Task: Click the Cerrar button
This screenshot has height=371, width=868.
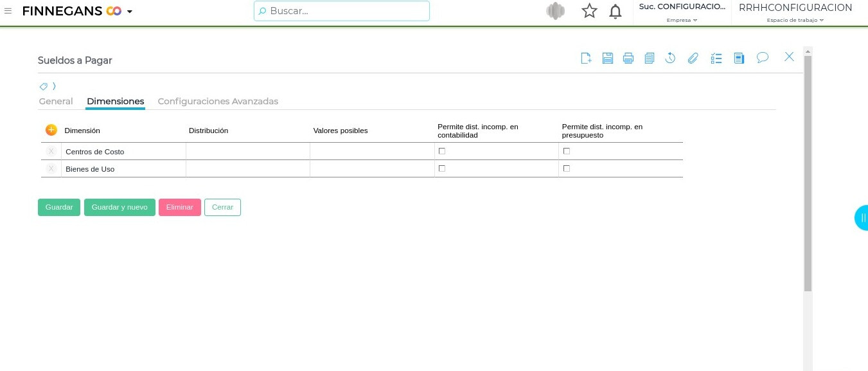Action: [x=222, y=207]
